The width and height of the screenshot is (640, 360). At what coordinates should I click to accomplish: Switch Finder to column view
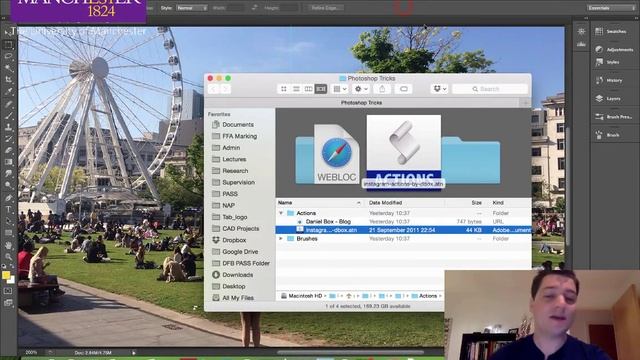pyautogui.click(x=309, y=89)
